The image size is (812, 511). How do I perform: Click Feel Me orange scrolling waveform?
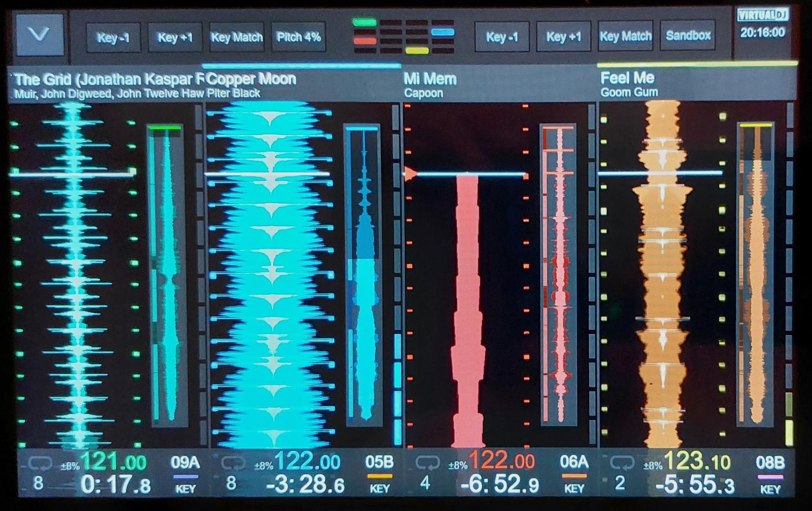663,274
